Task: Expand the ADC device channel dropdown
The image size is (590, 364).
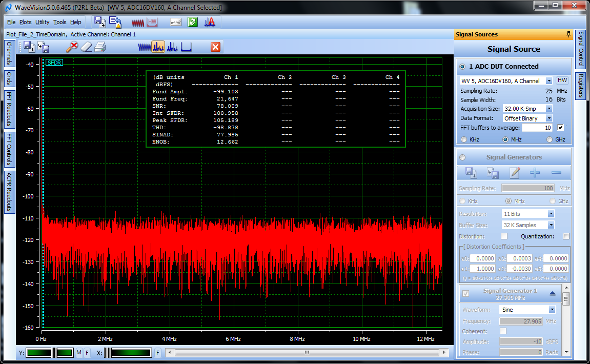Action: coord(549,81)
